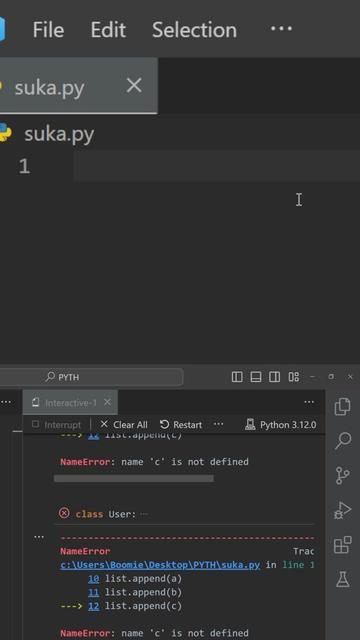The width and height of the screenshot is (360, 640).
Task: Click the kernel icon beside Python 3.12.0
Action: [x=250, y=424]
